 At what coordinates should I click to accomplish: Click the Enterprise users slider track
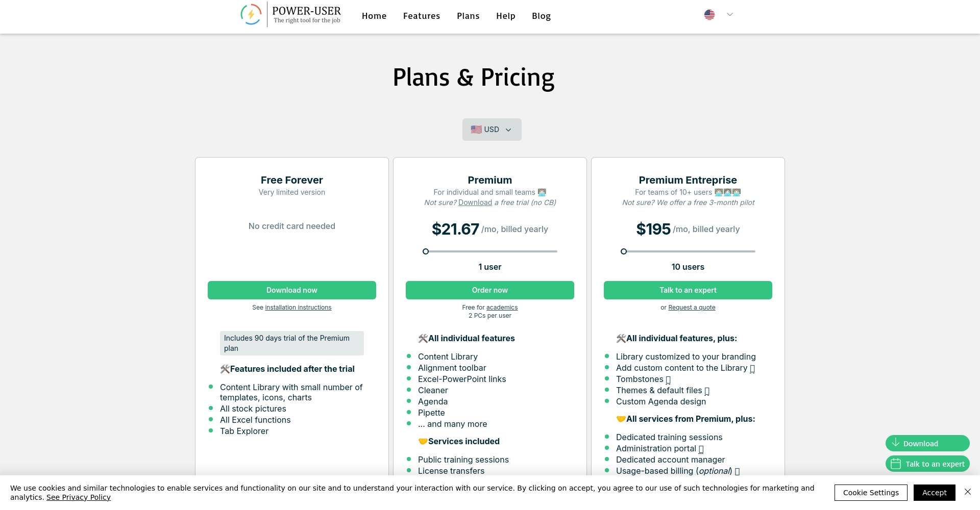(689, 251)
